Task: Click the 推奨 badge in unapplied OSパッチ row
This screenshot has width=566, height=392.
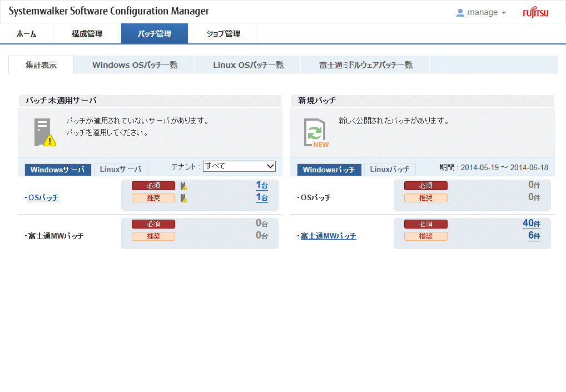Action: (x=153, y=198)
